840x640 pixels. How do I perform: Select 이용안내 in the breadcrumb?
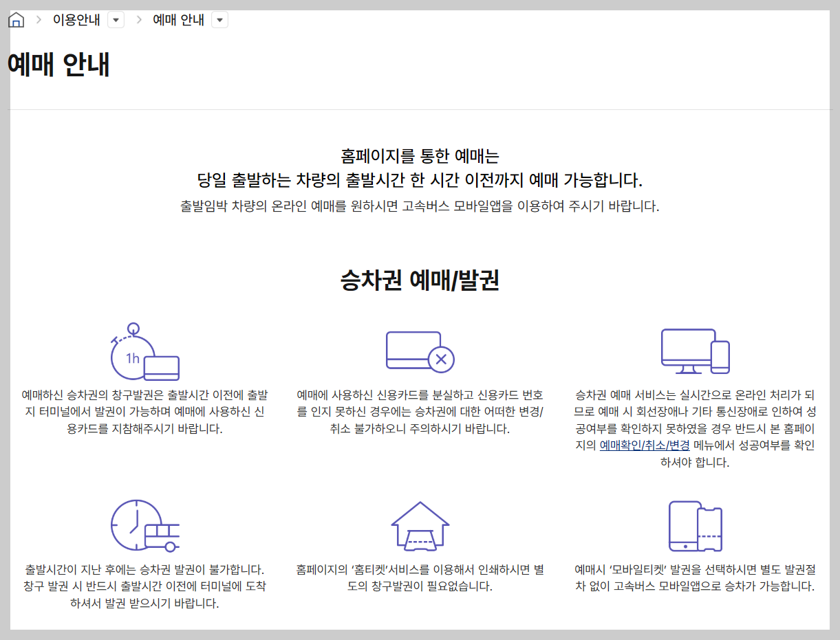pyautogui.click(x=76, y=20)
